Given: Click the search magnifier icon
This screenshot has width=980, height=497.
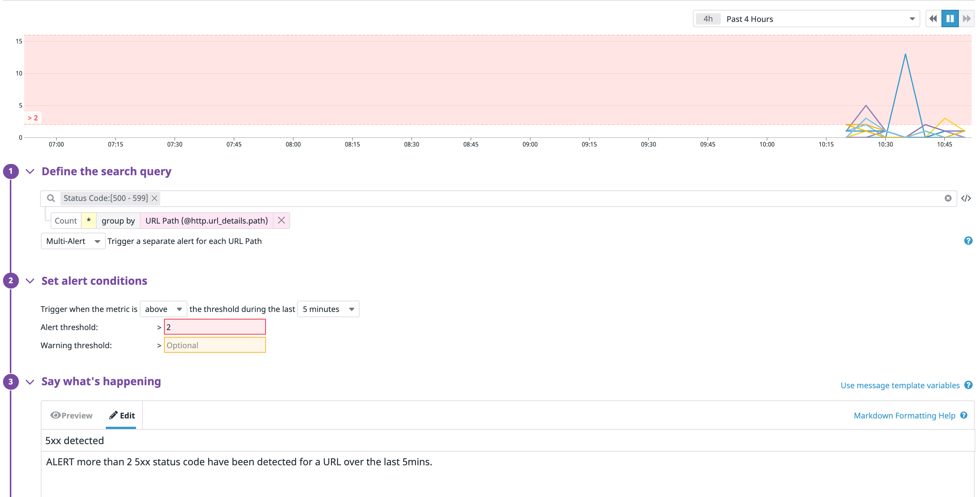Looking at the screenshot, I should coord(51,198).
